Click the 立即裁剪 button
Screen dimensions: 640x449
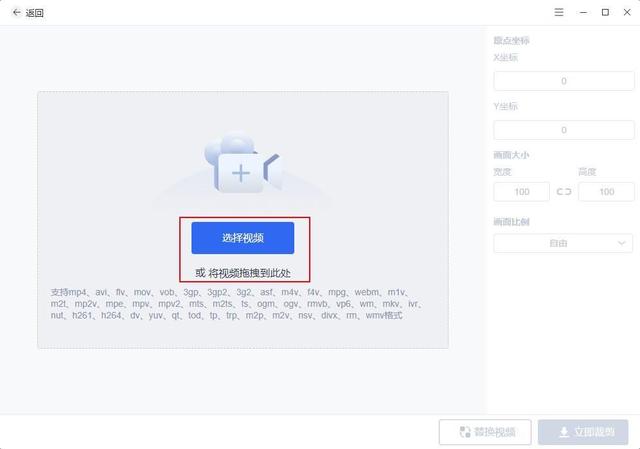click(583, 432)
